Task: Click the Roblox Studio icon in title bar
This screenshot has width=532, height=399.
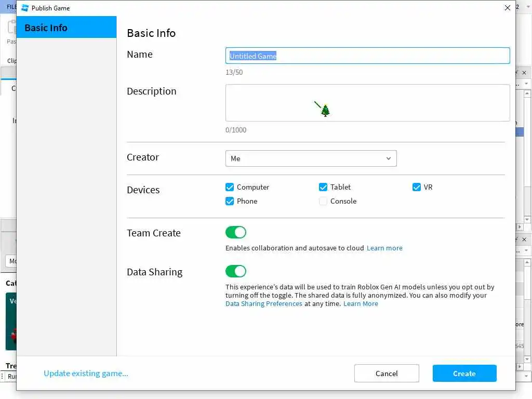Action: tap(25, 8)
